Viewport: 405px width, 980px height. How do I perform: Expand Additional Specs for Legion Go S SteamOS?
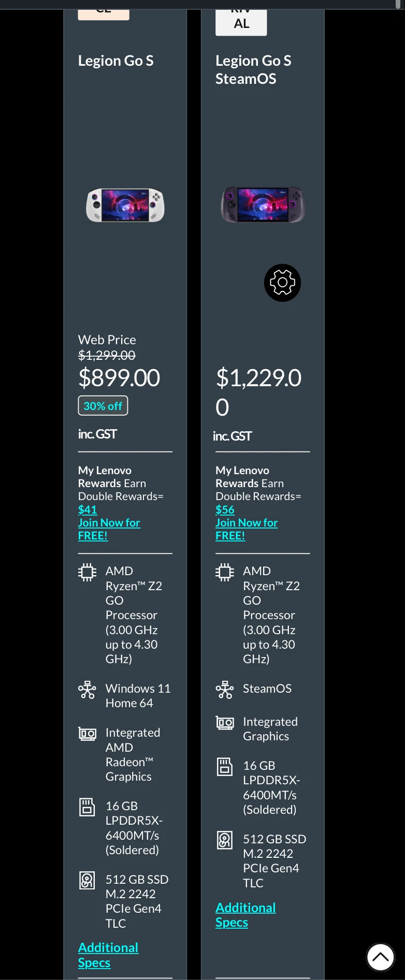coord(245,915)
